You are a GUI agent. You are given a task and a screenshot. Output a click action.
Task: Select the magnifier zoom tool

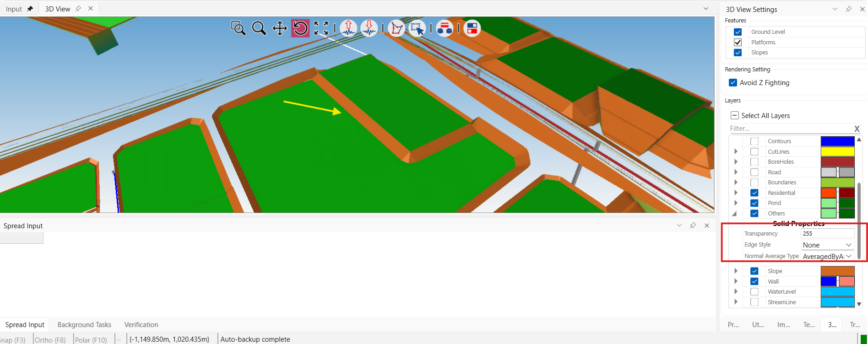[x=259, y=28]
